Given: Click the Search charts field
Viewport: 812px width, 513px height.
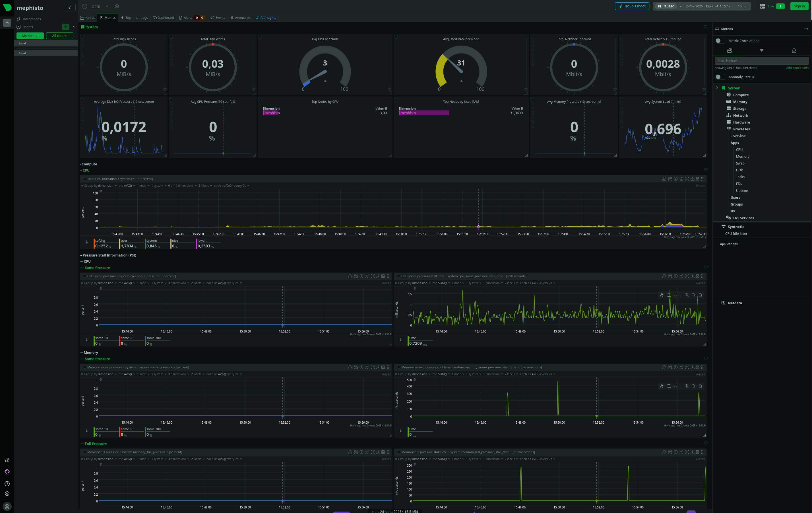Looking at the screenshot, I should click(761, 61).
